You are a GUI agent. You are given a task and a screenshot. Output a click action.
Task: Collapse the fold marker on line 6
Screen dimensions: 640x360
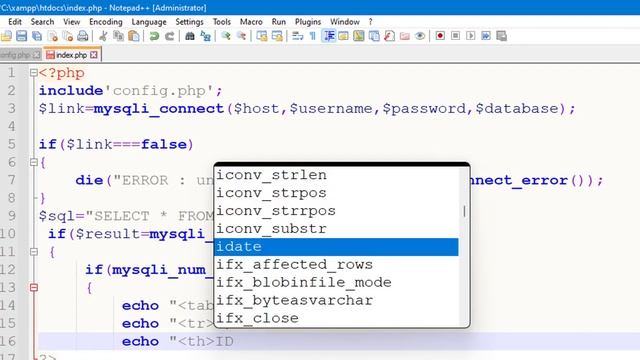click(34, 162)
